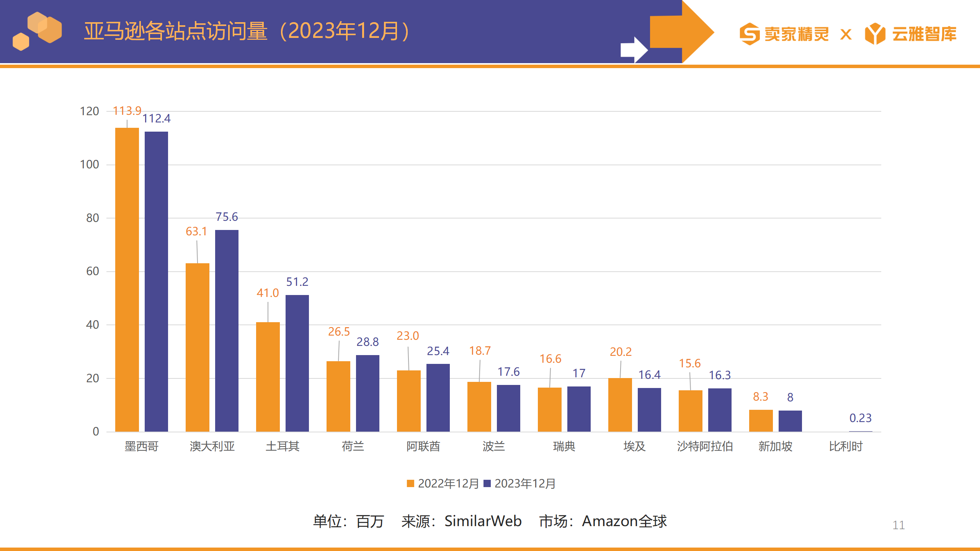Select the 沙特阿拉伯 2023 purple bar

[x=720, y=410]
